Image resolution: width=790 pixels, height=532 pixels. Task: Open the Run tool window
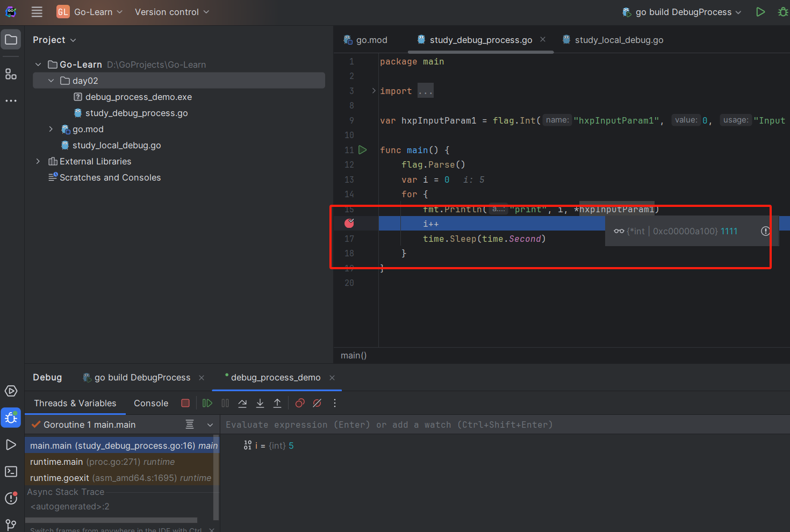pyautogui.click(x=11, y=444)
